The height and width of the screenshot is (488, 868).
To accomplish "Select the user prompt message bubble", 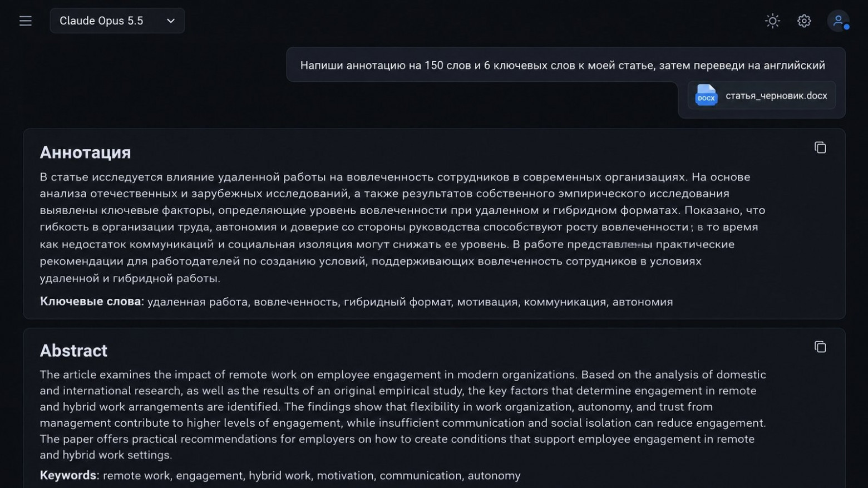I will click(x=566, y=65).
